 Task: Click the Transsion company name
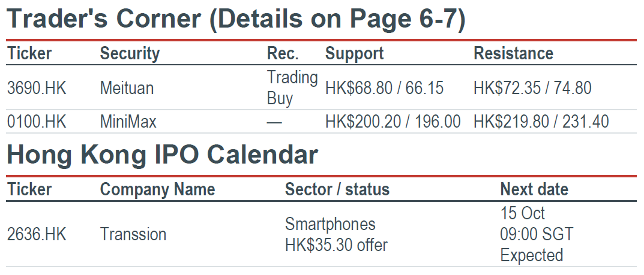tap(133, 234)
